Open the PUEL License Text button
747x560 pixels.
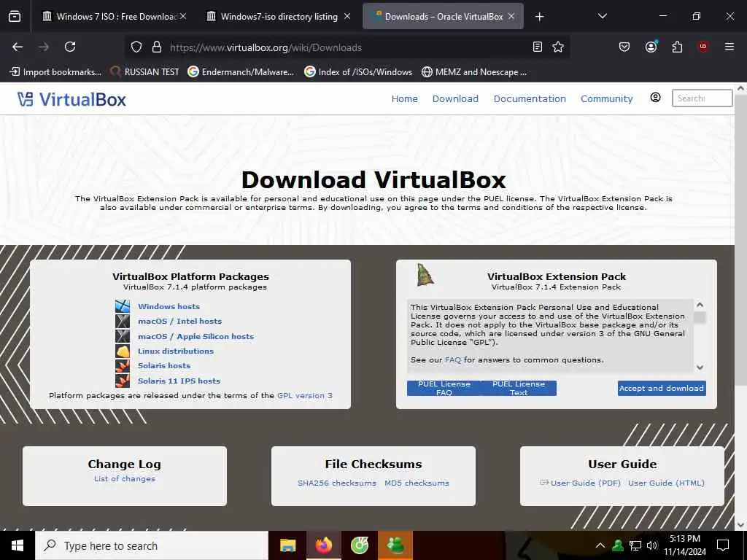pos(519,388)
